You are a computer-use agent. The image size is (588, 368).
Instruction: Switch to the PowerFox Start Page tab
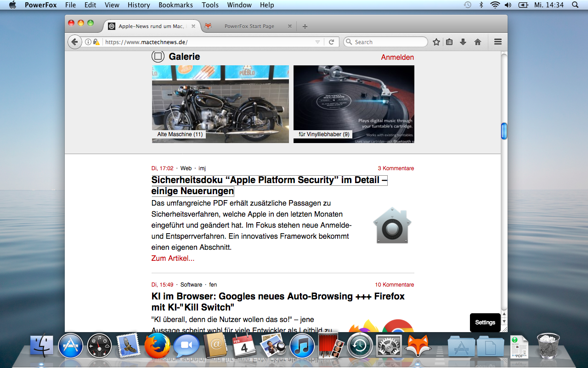coord(249,26)
